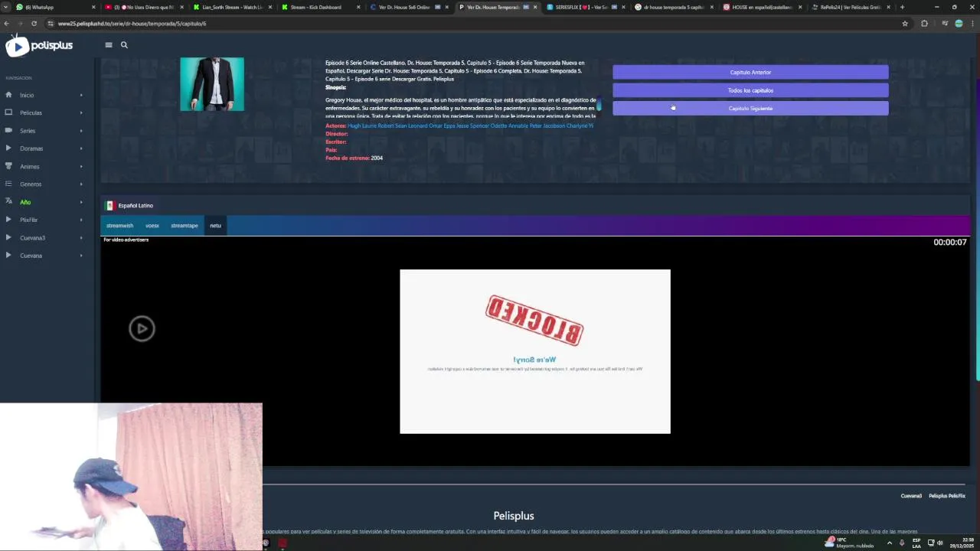The height and width of the screenshot is (551, 980).
Task: Open Cuevana3 footer link
Action: pyautogui.click(x=911, y=496)
